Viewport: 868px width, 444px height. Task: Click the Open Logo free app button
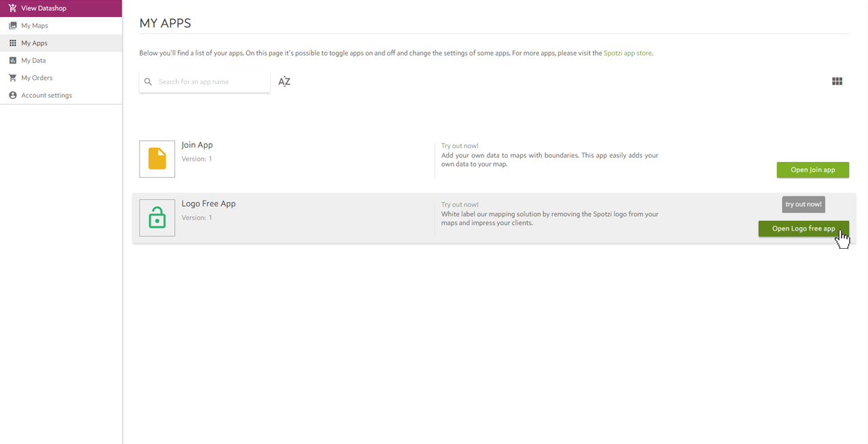[x=804, y=228]
